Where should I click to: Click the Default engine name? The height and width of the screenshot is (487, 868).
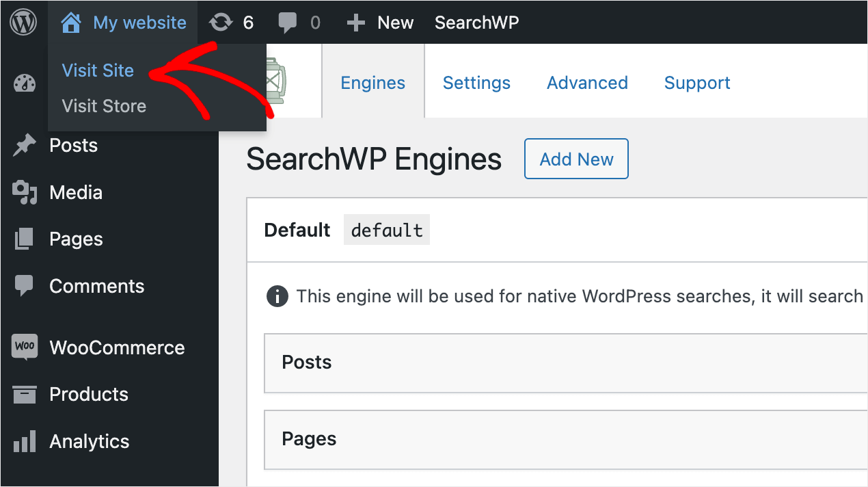pos(297,230)
